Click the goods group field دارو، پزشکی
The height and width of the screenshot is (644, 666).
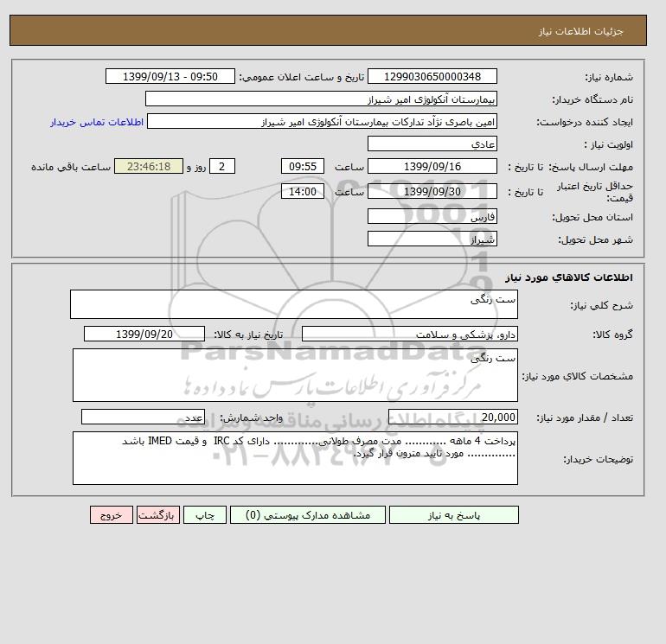pyautogui.click(x=409, y=334)
